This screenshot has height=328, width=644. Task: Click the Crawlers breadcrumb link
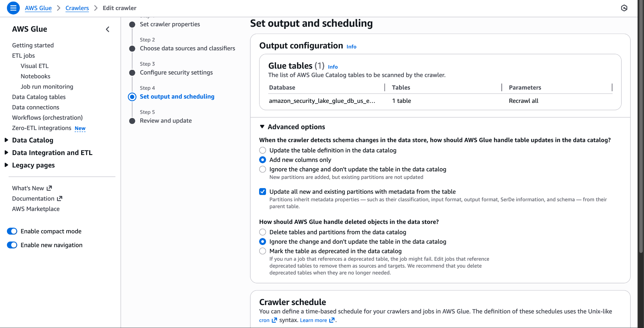tap(77, 8)
